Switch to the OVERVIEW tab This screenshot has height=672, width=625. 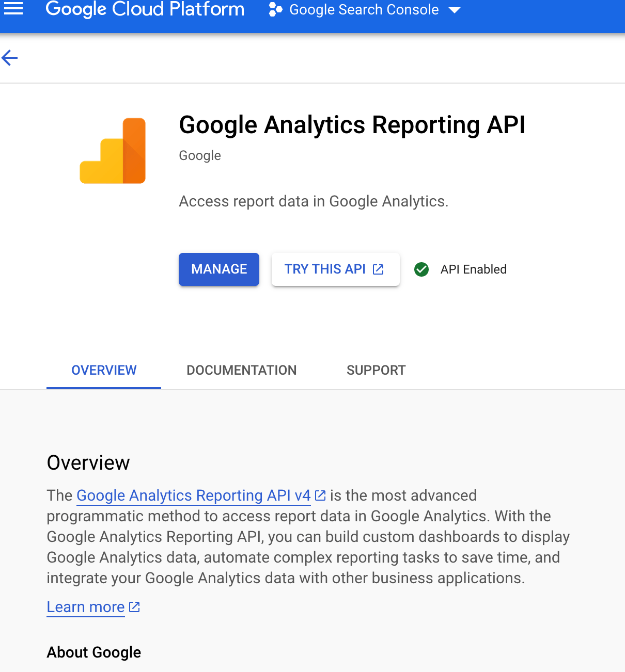(104, 370)
